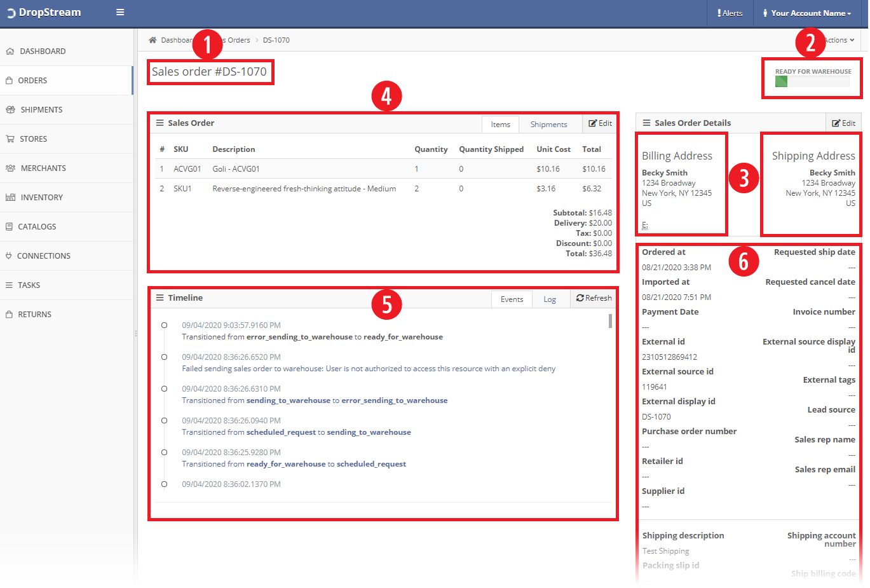Collapse the Timeline panel header icon

pyautogui.click(x=160, y=297)
